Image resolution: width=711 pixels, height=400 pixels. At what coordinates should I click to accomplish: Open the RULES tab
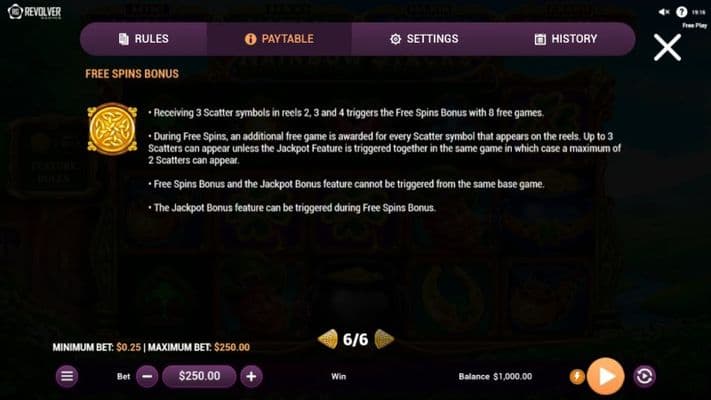(144, 39)
